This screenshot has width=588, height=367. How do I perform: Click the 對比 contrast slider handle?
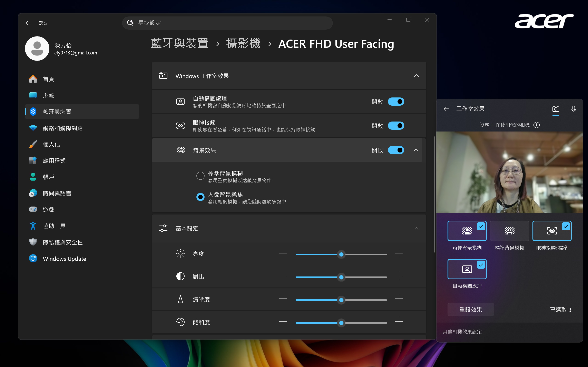coord(341,277)
